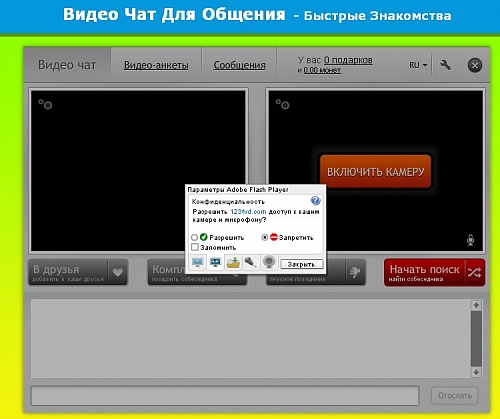This screenshot has height=419, width=500.
Task: Click the ВКЛЮЧИТЬ КАМЕРУ button
Action: [x=375, y=171]
